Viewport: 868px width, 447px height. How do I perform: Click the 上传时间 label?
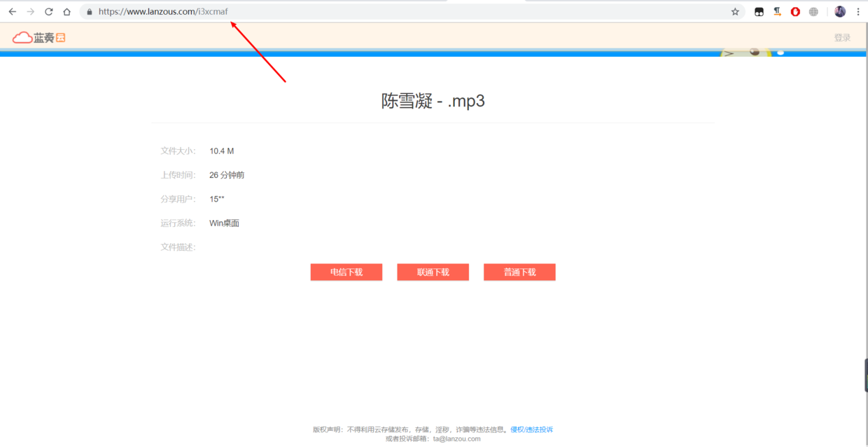coord(178,175)
